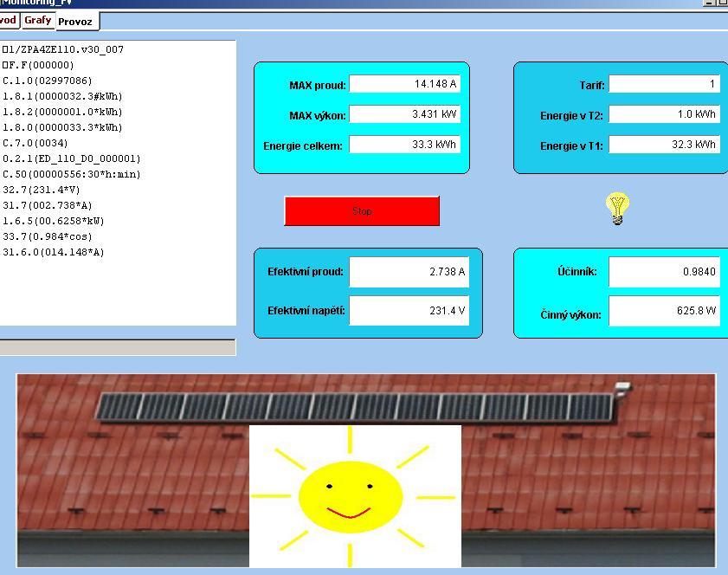The height and width of the screenshot is (575, 728).
Task: Click the Účinník label
Action: pos(577,272)
